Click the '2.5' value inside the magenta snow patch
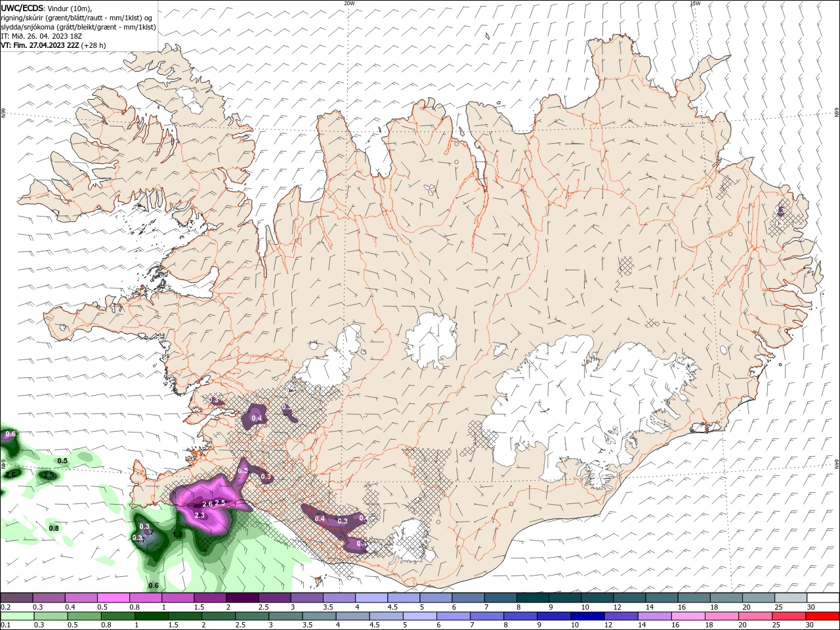840x630 pixels. [x=220, y=503]
